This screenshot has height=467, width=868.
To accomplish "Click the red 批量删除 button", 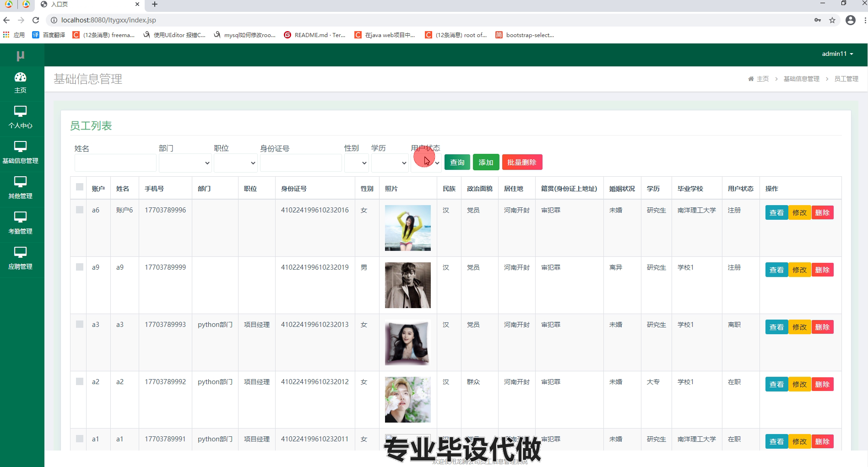I will [x=521, y=162].
